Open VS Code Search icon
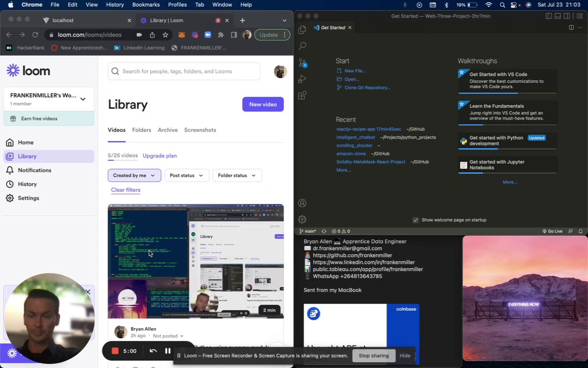Image resolution: width=588 pixels, height=368 pixels. (302, 46)
